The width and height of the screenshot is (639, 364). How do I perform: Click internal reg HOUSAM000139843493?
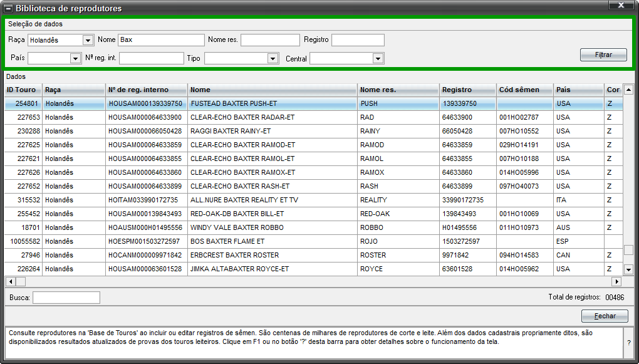coord(145,214)
